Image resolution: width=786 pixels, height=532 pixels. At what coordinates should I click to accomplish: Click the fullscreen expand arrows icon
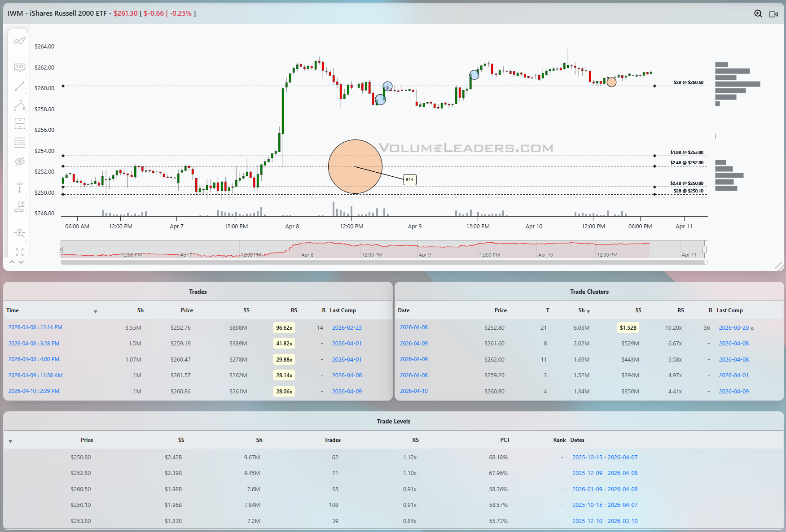click(x=19, y=252)
